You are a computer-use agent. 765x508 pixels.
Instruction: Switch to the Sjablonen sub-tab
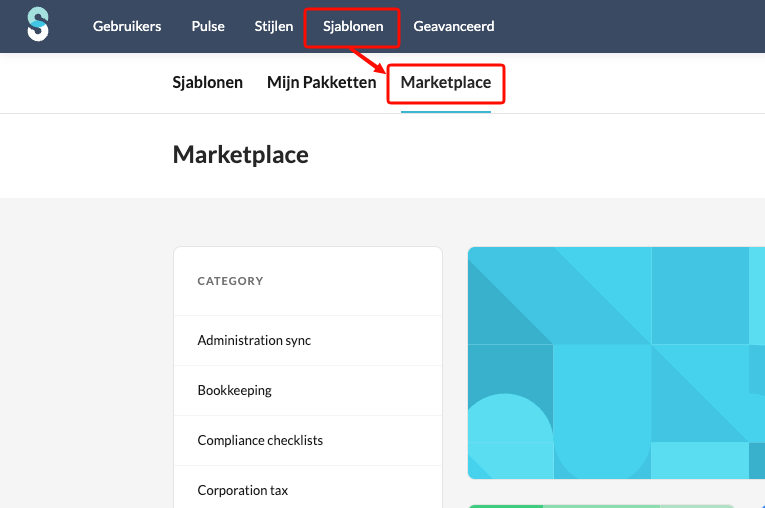207,82
